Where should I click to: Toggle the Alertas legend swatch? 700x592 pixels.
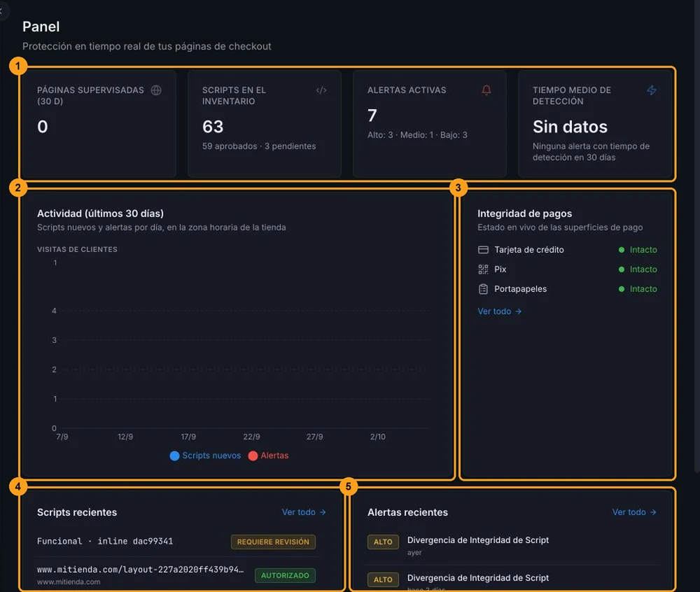click(253, 456)
